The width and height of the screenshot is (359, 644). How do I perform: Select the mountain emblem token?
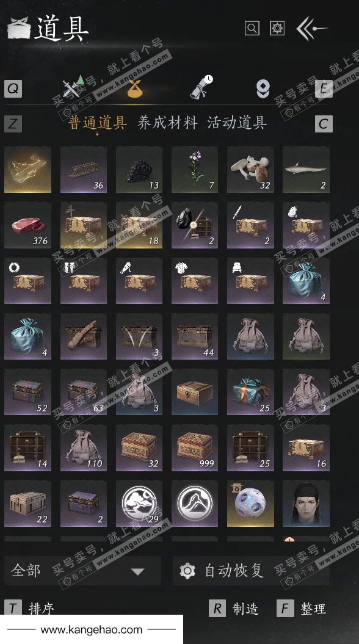coord(195,503)
